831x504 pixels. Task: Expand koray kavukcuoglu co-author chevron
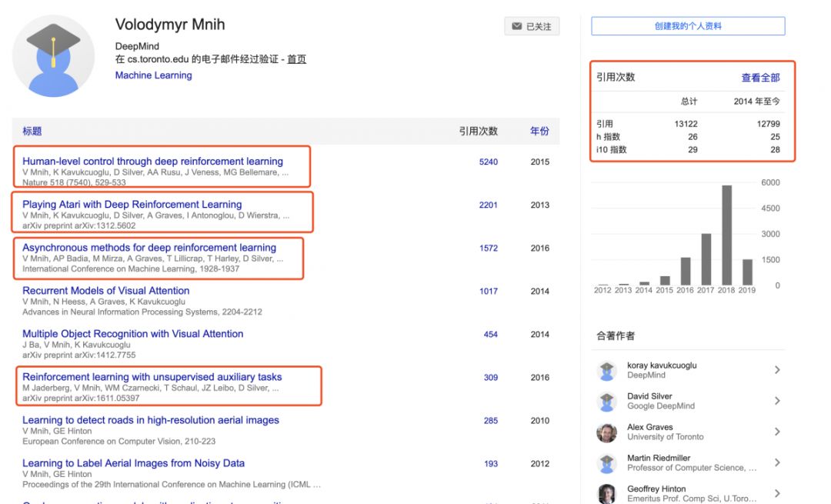pyautogui.click(x=777, y=370)
